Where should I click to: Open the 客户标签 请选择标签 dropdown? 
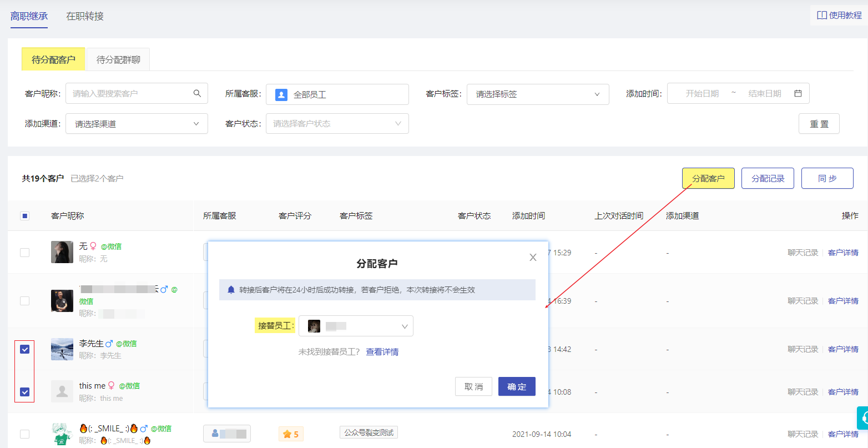click(x=538, y=94)
